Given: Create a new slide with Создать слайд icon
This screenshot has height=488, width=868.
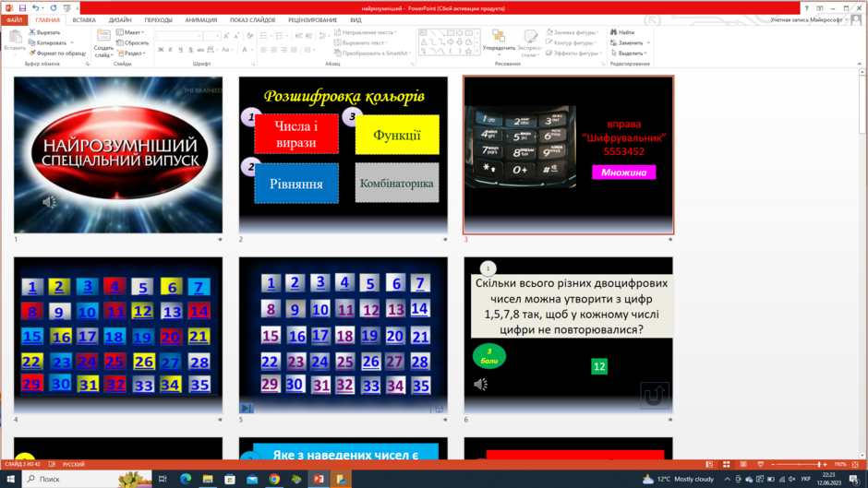Looking at the screenshot, I should (103, 37).
